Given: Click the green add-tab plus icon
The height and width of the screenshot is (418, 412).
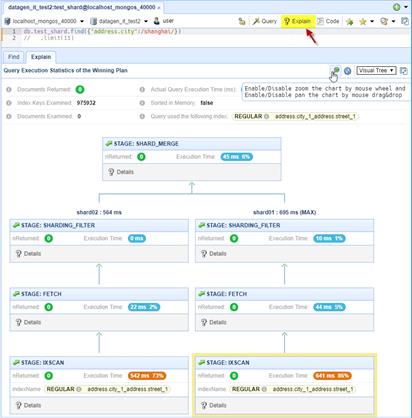Looking at the screenshot, I should point(397,7).
